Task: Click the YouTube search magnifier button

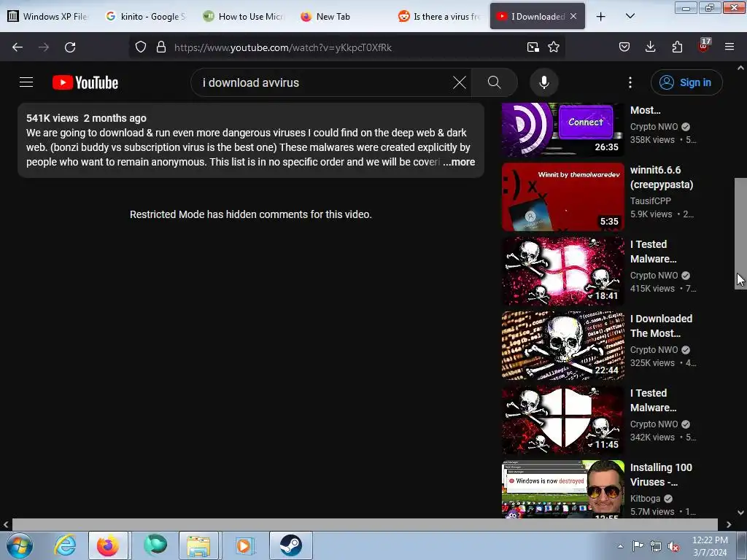Action: [x=494, y=82]
